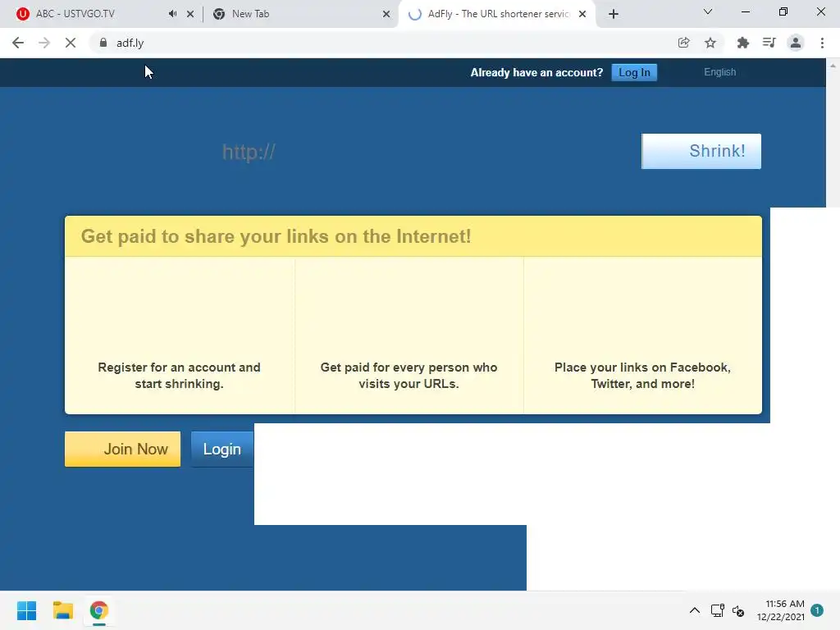Close the Chrome window
The height and width of the screenshot is (630, 840).
(820, 11)
